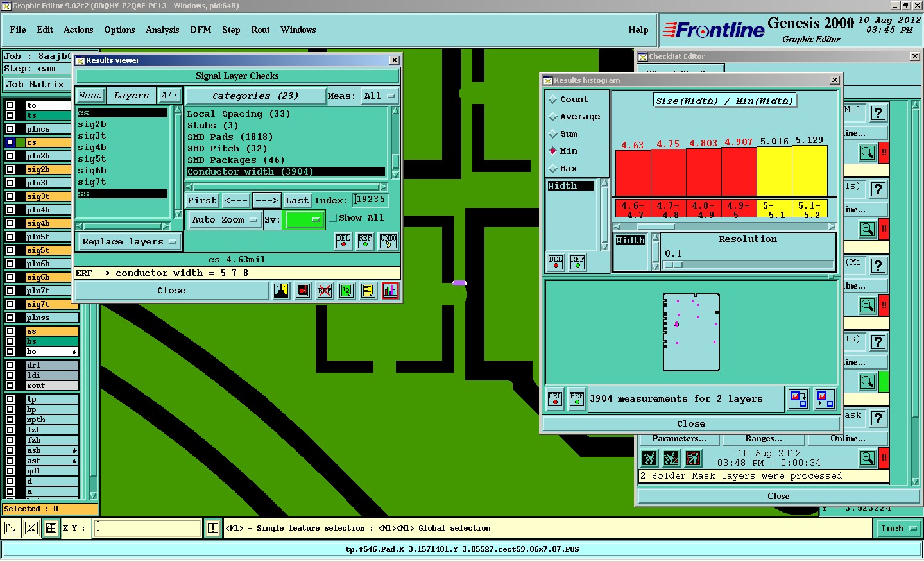The height and width of the screenshot is (562, 924).
Task: Click the Last navigation button
Action: [x=297, y=201]
